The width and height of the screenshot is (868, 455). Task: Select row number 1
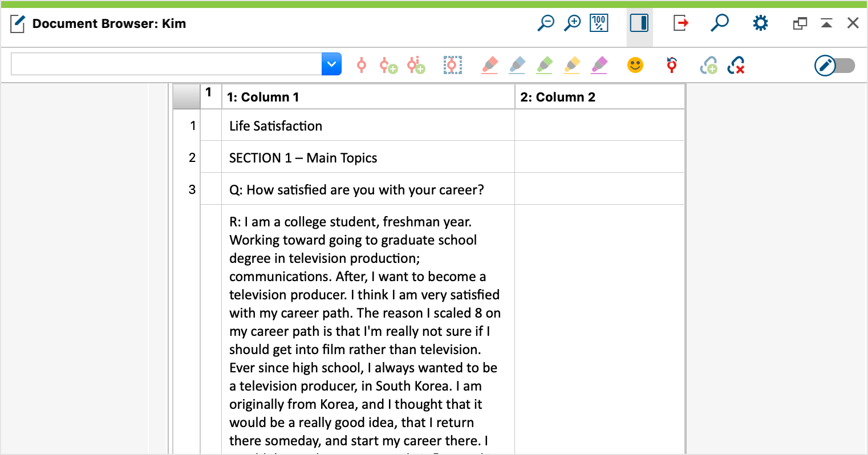pyautogui.click(x=192, y=125)
